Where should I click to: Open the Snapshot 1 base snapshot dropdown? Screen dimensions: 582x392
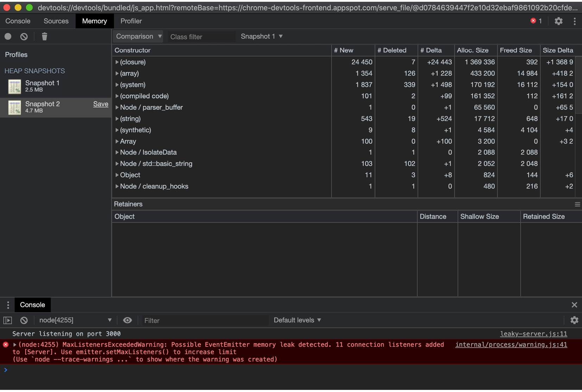[x=261, y=36]
